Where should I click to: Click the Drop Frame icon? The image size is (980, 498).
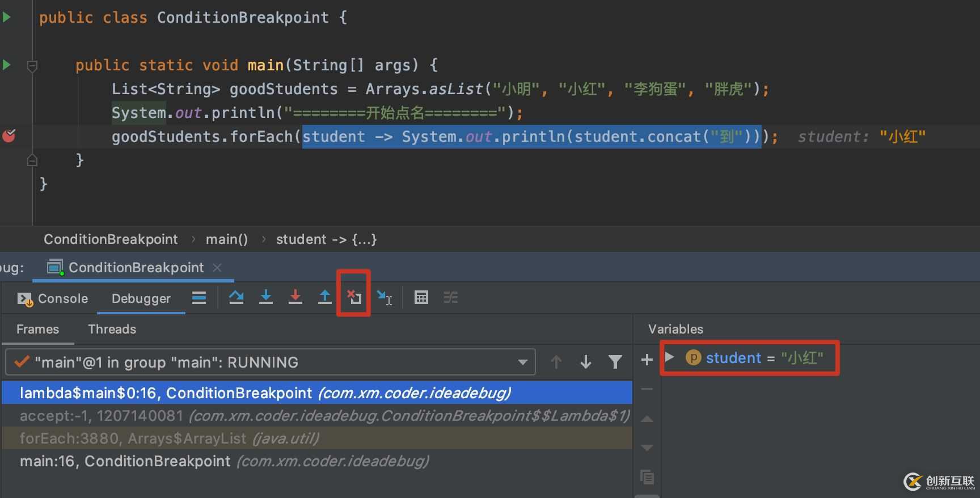tap(354, 297)
